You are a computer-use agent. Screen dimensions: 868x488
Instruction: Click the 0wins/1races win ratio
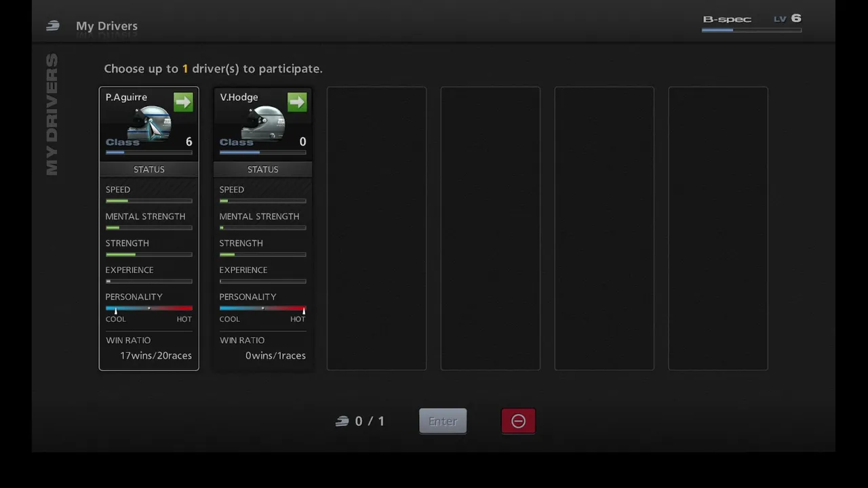[x=275, y=356]
